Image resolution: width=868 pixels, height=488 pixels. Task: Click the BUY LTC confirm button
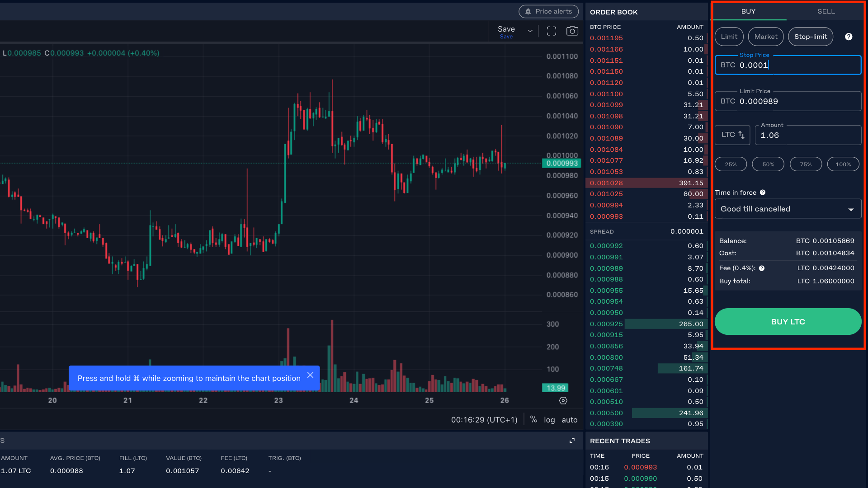click(787, 322)
